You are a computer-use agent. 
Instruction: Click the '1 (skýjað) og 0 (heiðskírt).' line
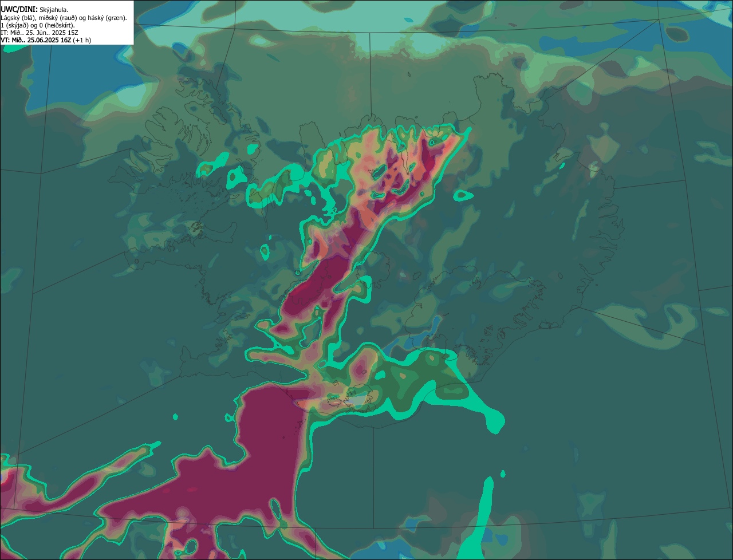tap(38, 25)
